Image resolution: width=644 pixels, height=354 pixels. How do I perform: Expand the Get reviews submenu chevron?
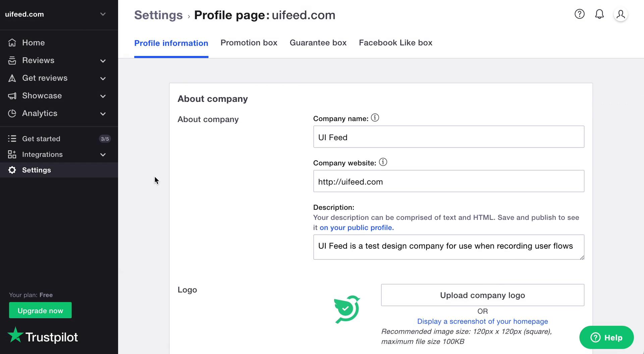click(x=103, y=78)
